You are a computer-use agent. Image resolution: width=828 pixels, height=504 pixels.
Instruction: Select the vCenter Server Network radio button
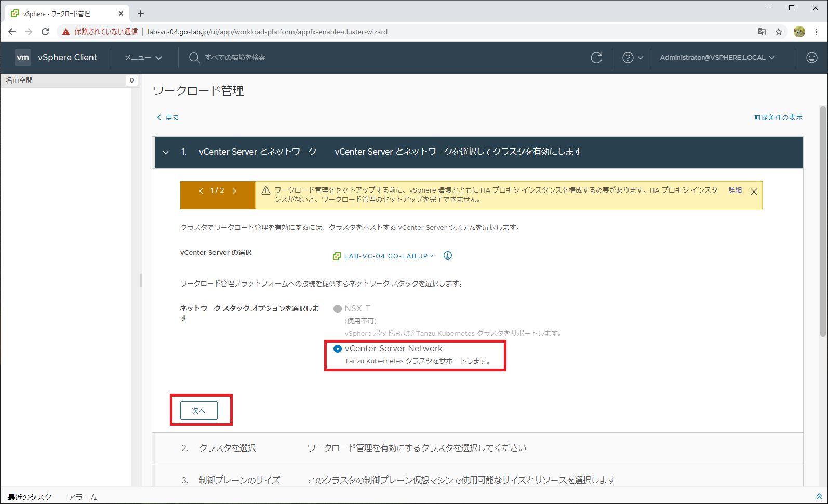[x=338, y=349]
